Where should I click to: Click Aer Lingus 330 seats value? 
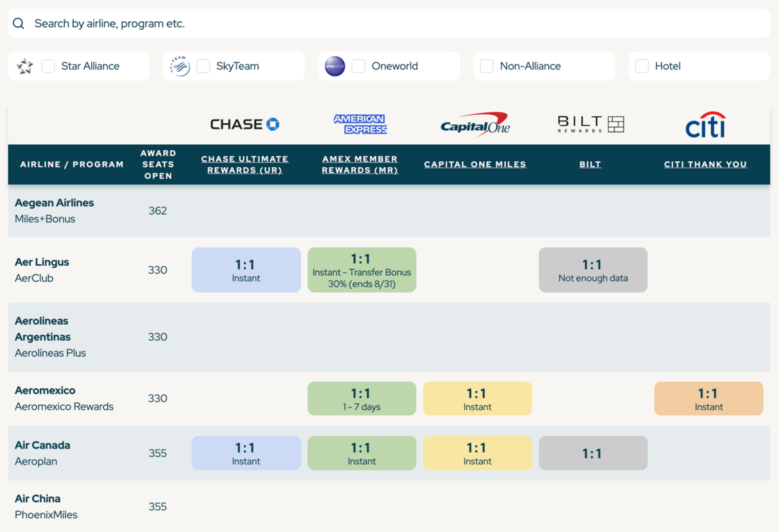158,270
